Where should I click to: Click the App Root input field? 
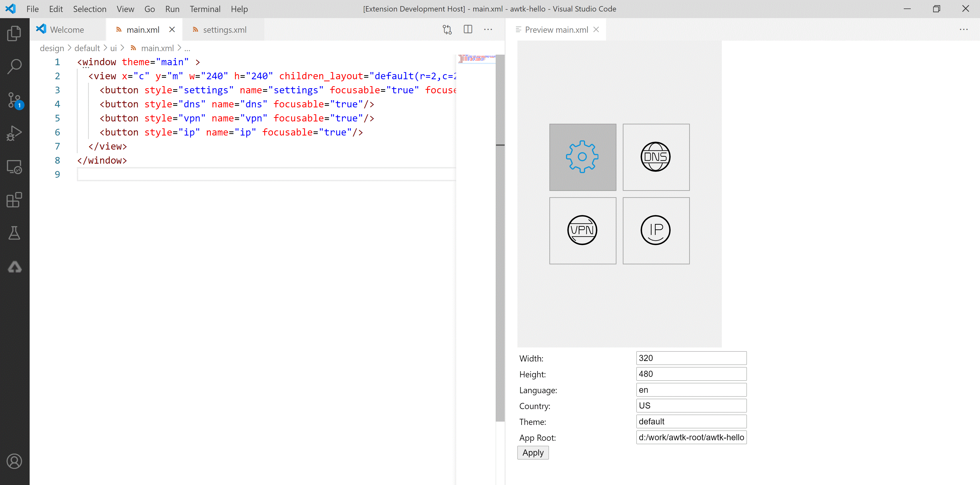691,437
